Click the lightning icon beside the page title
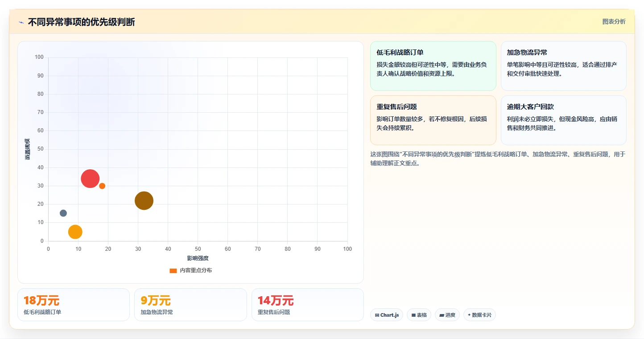The height and width of the screenshot is (339, 644). pos(21,22)
